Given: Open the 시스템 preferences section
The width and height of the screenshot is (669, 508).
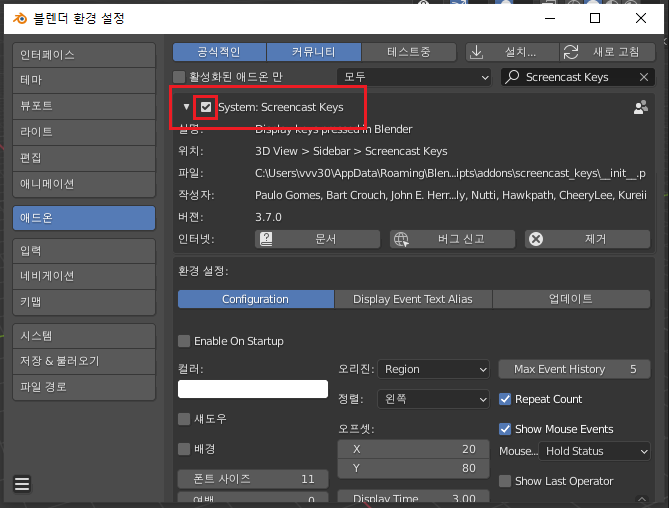Looking at the screenshot, I should point(84,336).
